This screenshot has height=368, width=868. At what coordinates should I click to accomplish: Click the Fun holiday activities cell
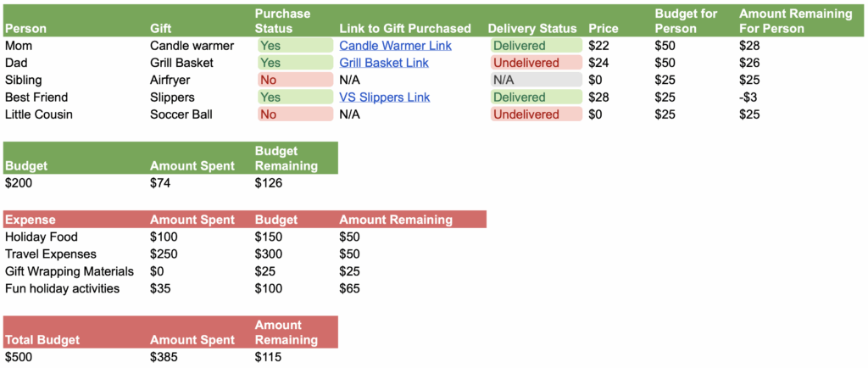click(62, 289)
